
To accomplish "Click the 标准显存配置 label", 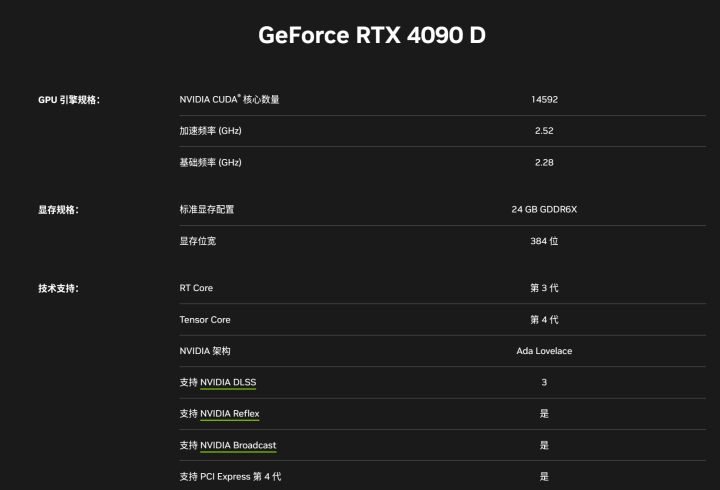I will pos(207,210).
